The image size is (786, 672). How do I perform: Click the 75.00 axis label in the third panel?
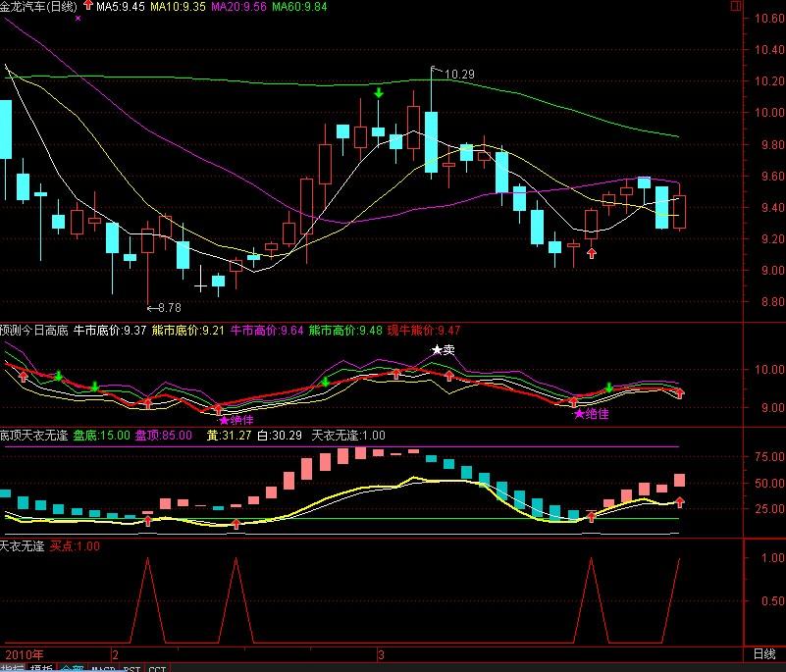[769, 456]
